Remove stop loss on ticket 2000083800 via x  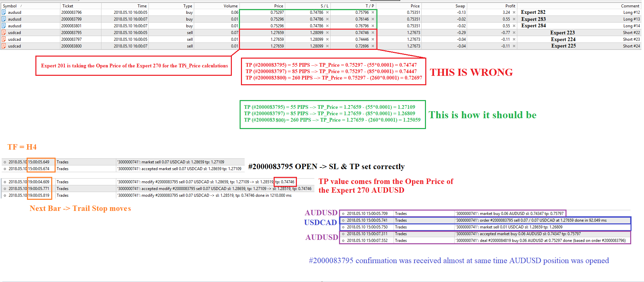[x=327, y=46]
